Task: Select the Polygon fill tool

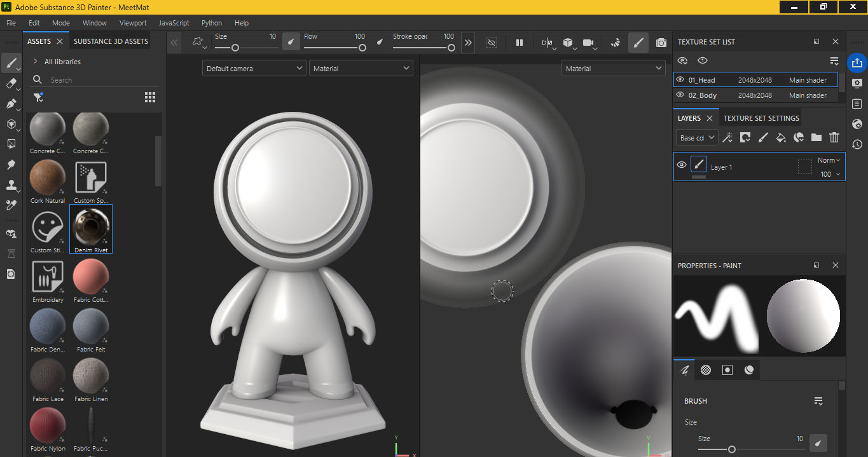Action: (x=11, y=124)
